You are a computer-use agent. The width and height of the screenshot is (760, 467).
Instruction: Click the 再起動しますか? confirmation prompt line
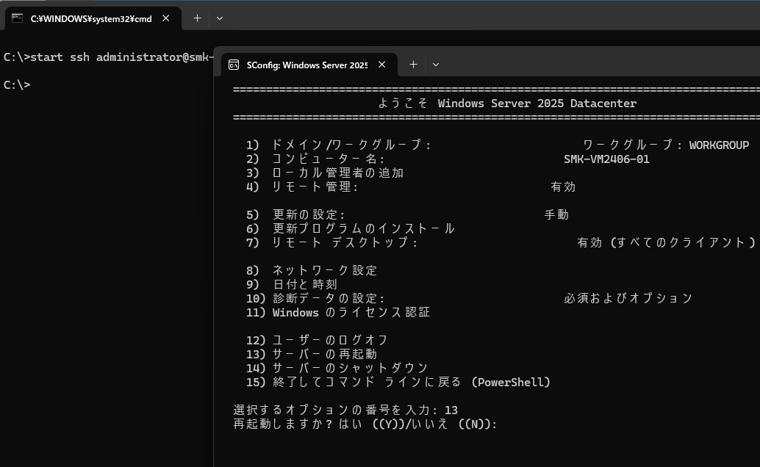pos(365,424)
